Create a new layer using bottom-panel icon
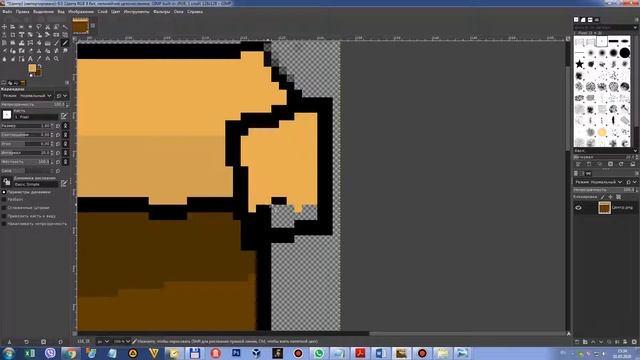 577,342
